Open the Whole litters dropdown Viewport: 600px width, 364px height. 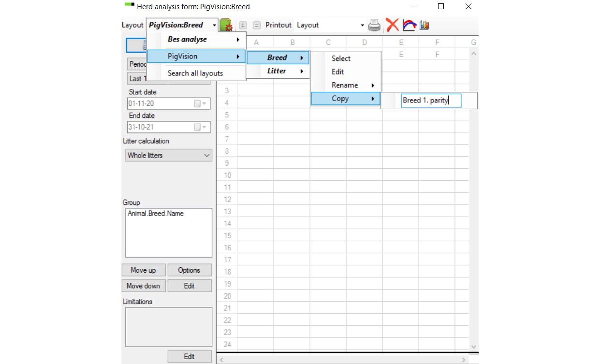tap(169, 155)
